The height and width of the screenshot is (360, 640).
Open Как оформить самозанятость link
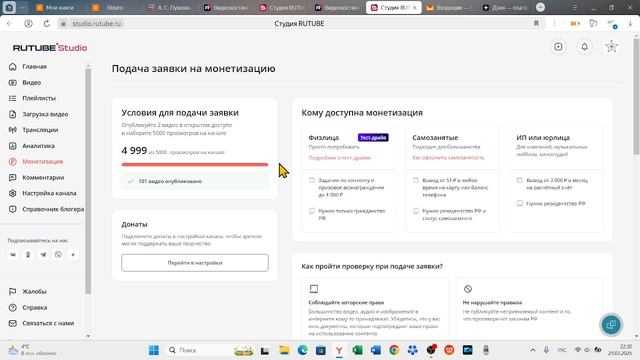448,158
